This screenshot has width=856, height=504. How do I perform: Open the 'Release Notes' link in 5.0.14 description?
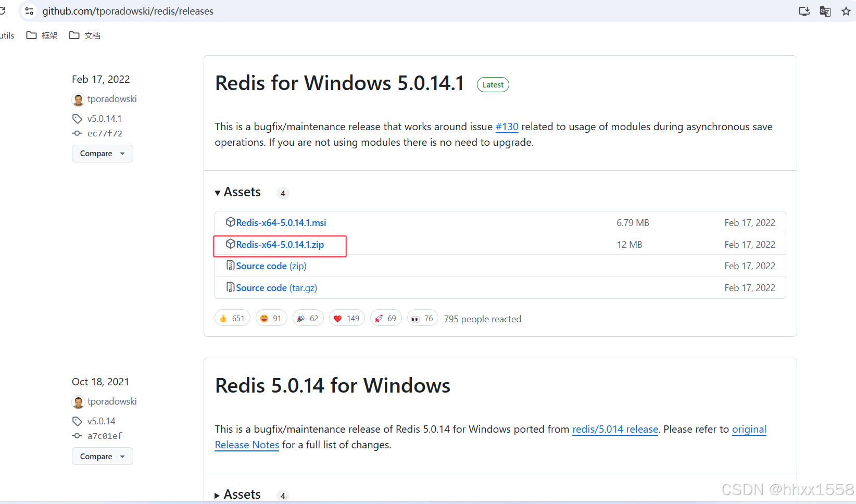tap(247, 445)
